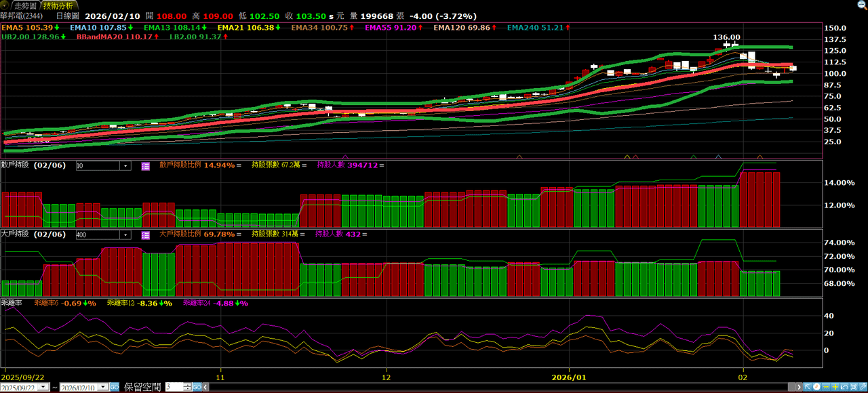Click the GO button next to 保留空間

click(x=197, y=387)
